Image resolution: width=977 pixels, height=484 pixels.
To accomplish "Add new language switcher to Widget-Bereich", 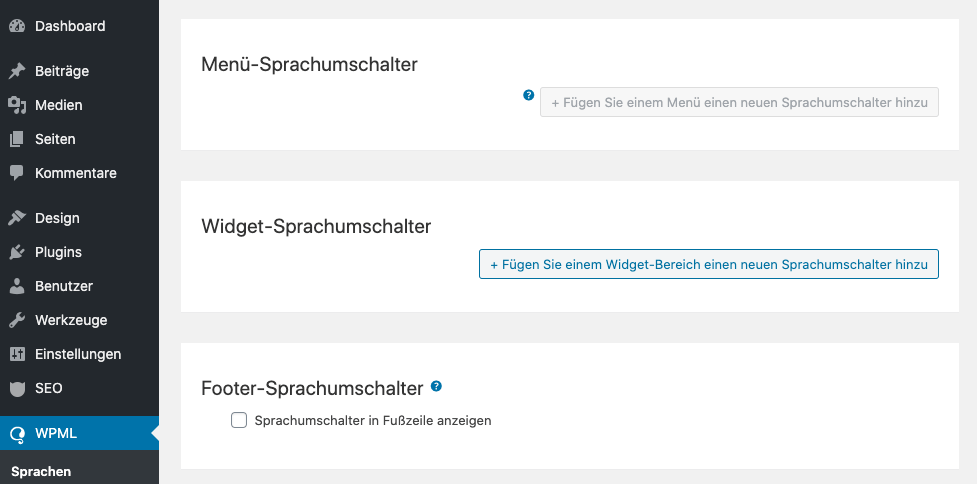I will (x=708, y=265).
